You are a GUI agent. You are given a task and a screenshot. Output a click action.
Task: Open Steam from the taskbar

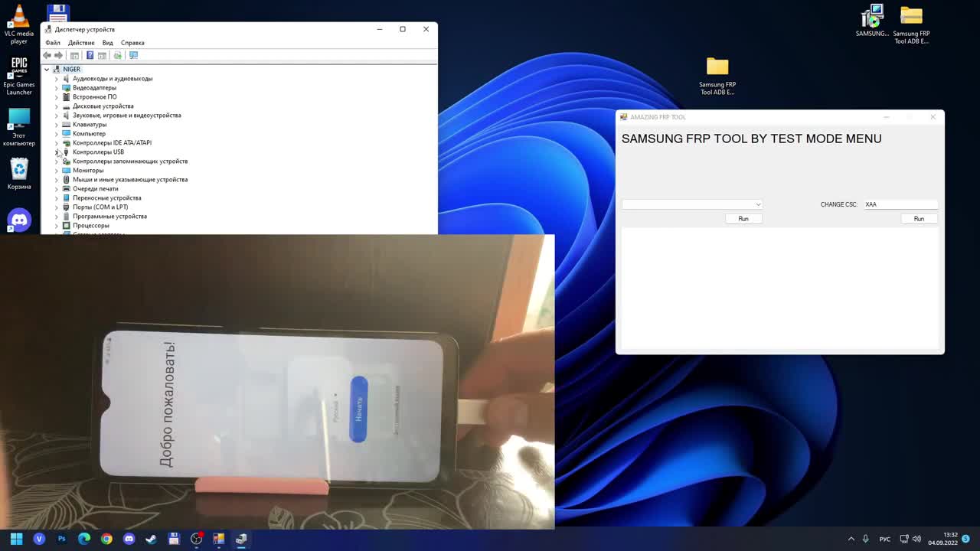coord(152,539)
